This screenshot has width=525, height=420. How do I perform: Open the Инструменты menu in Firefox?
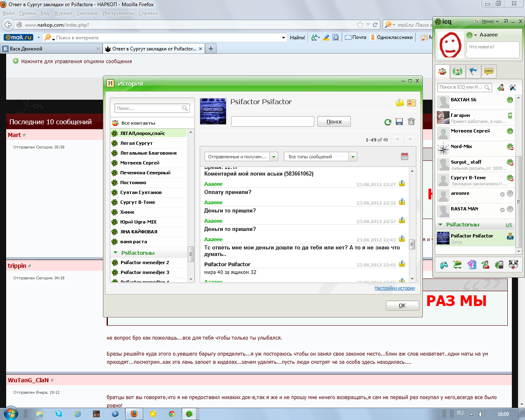[x=118, y=13]
